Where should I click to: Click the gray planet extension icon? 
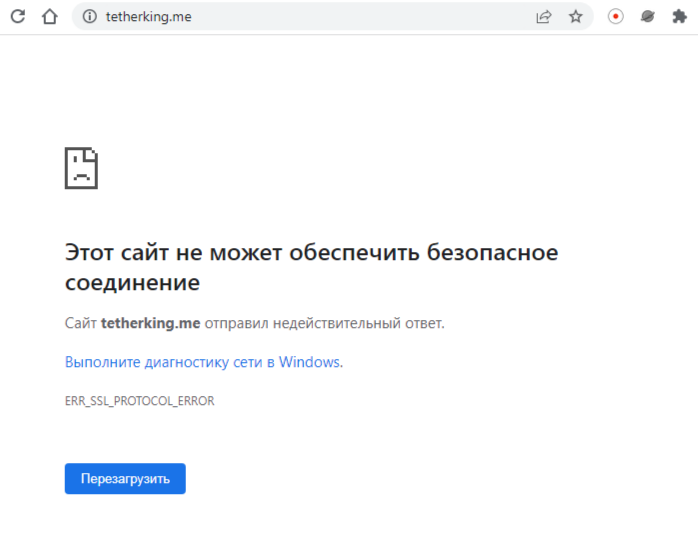coord(647,16)
